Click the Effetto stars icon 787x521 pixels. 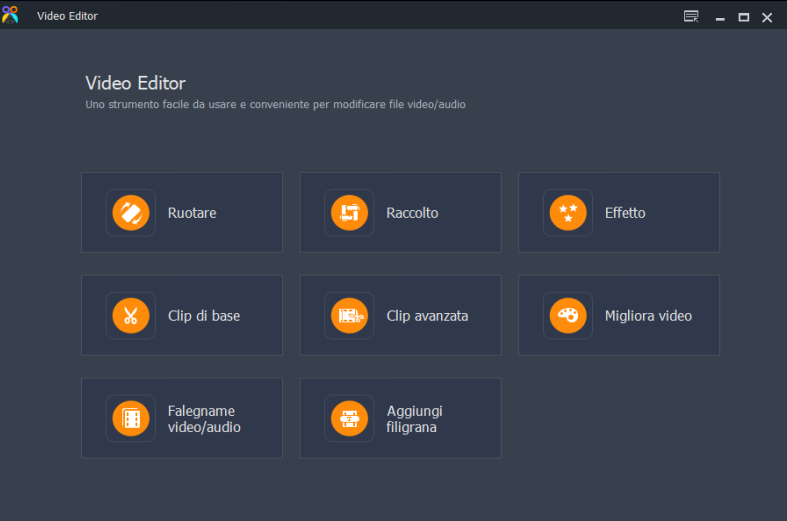568,213
